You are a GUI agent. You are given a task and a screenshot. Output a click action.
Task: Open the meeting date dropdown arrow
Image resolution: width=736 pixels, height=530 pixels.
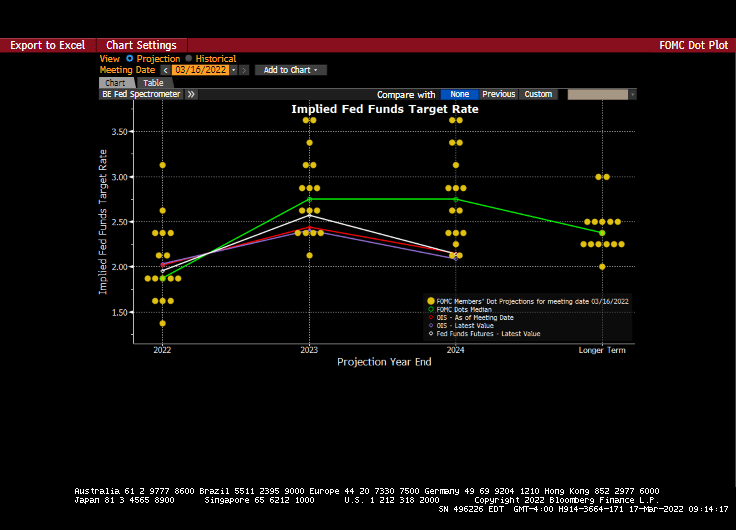click(x=234, y=70)
